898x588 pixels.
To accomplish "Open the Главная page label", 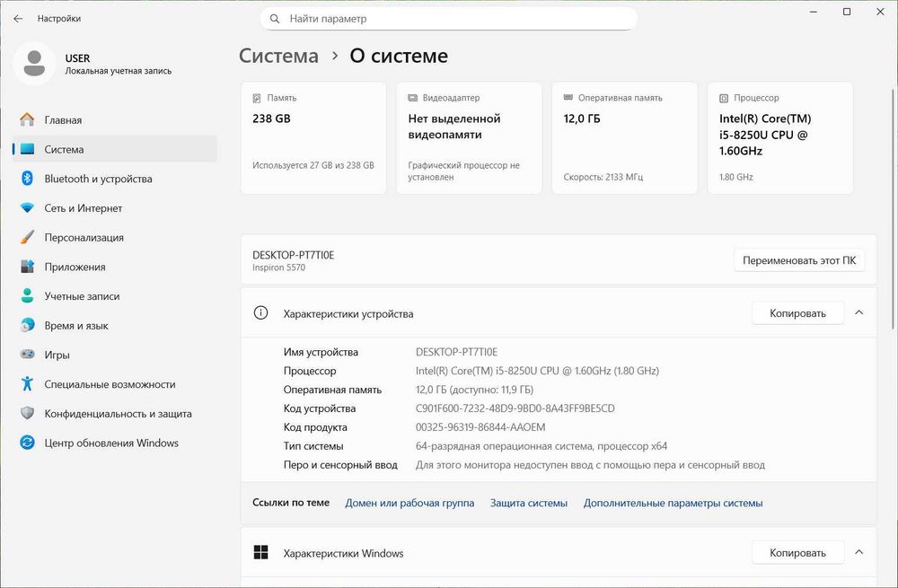I will coord(63,120).
